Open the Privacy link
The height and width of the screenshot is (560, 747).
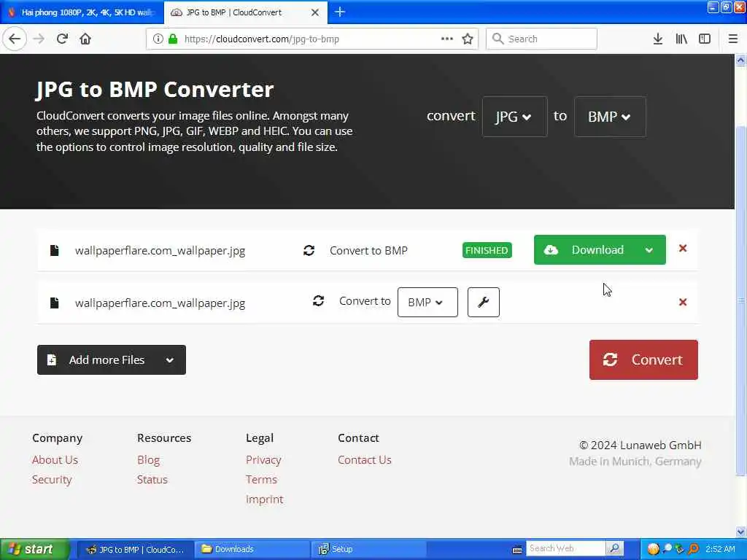tap(263, 459)
